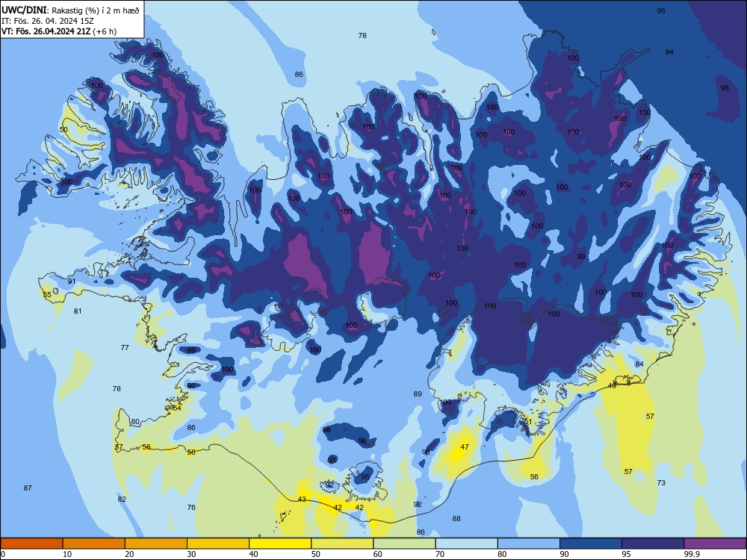Click the purple above-99.9 legend swatch
The height and width of the screenshot is (560, 747).
(x=715, y=544)
